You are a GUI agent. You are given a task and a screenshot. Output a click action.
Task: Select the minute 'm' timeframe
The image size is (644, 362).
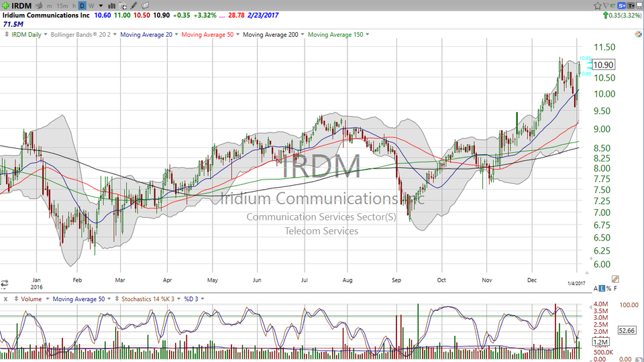click(49, 6)
